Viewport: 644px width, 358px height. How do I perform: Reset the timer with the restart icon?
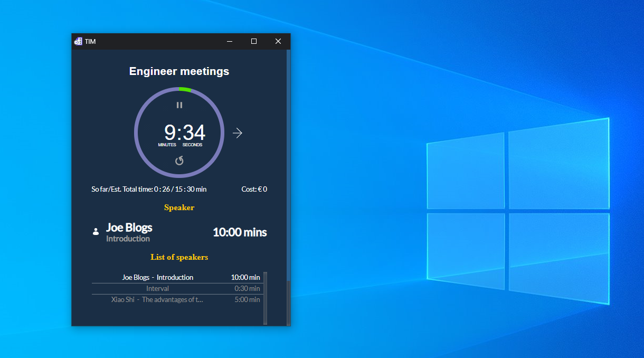pyautogui.click(x=179, y=161)
